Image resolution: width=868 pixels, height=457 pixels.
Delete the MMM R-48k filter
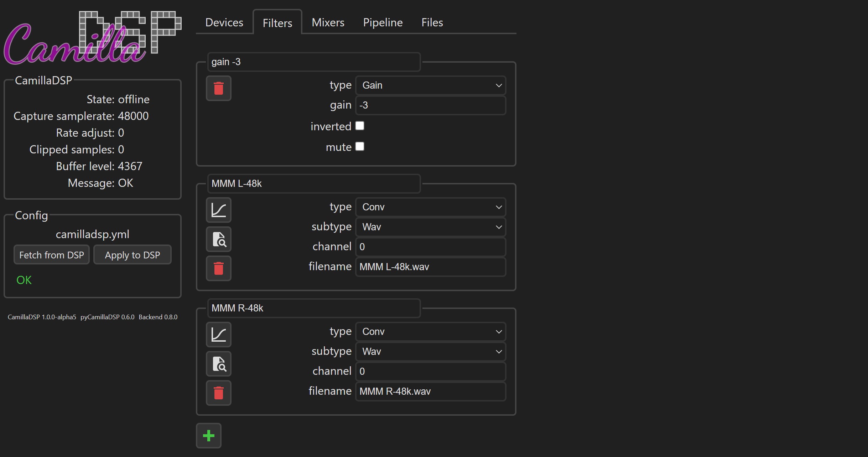(x=219, y=393)
